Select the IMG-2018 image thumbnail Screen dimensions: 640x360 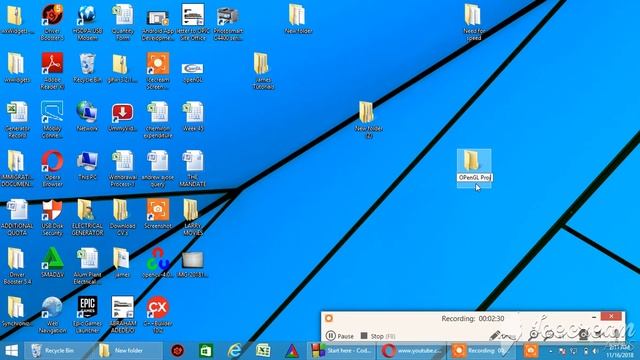coord(193,264)
